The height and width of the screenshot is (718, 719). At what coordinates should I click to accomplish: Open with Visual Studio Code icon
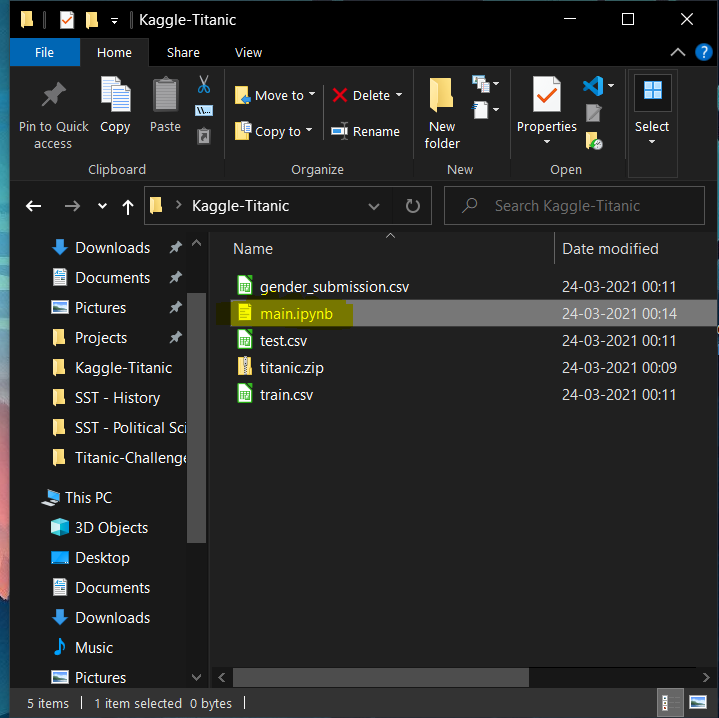pos(592,86)
